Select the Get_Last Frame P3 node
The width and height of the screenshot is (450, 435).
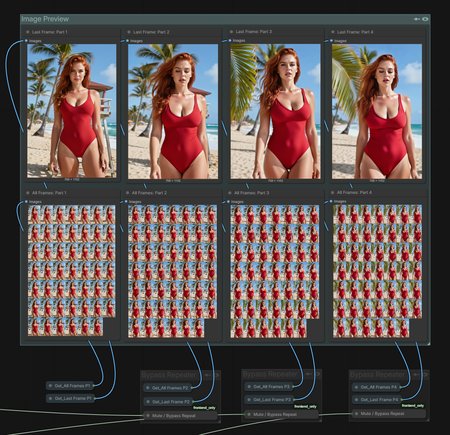pos(269,399)
